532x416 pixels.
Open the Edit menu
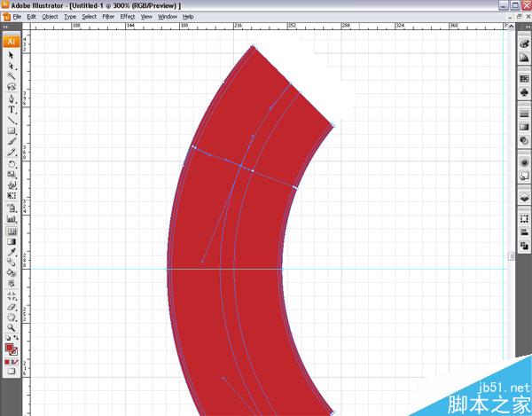[32, 17]
